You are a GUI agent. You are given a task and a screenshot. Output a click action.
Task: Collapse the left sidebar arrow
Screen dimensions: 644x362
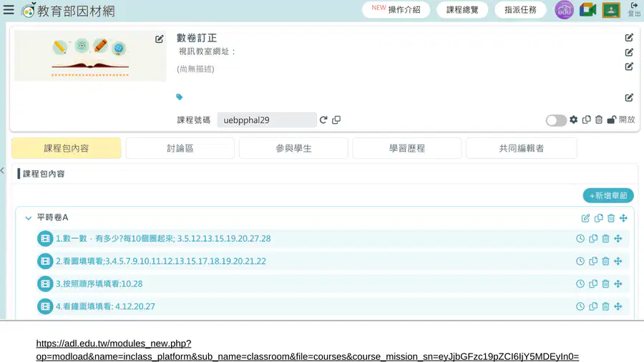coord(2,170)
